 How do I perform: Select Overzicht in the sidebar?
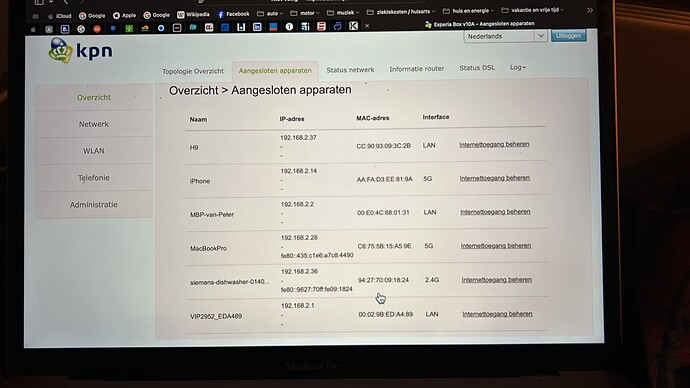coord(94,97)
